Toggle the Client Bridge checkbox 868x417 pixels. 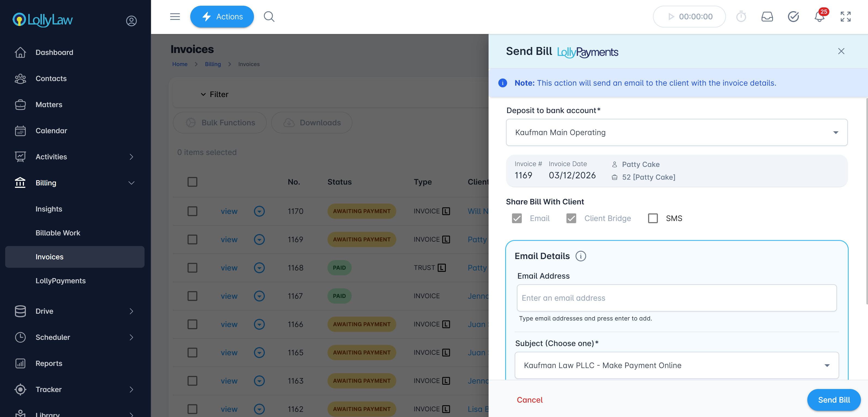pyautogui.click(x=571, y=219)
